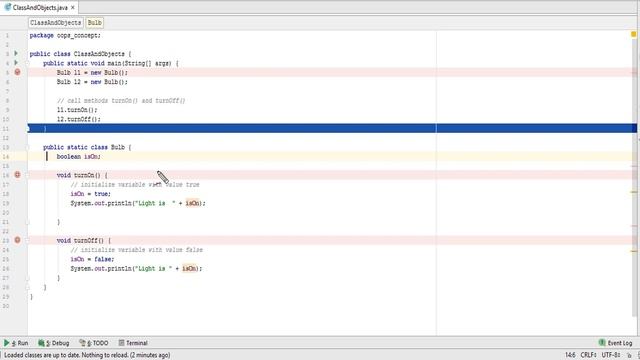
Task: Click the green Run play icon
Action: pyautogui.click(x=7, y=343)
